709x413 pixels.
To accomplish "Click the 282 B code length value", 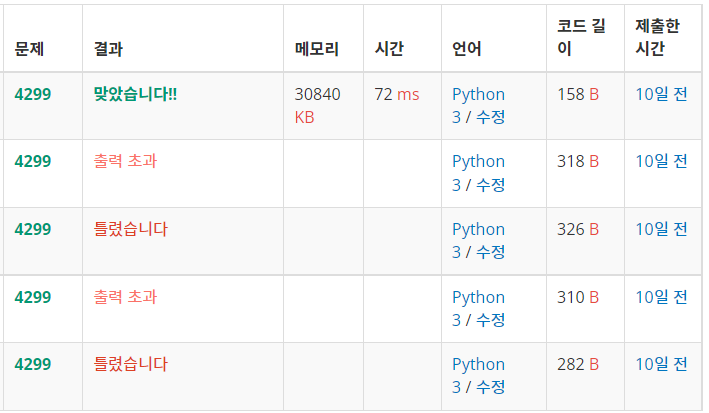I will 578,364.
